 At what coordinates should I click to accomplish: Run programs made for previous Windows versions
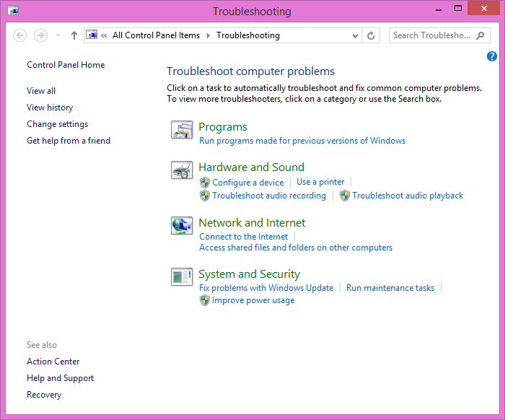click(x=302, y=141)
